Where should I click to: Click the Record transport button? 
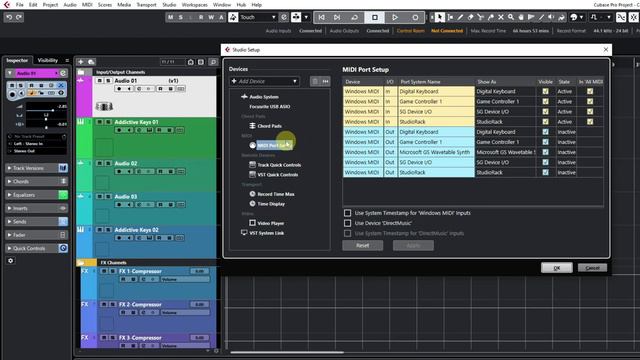click(x=415, y=17)
